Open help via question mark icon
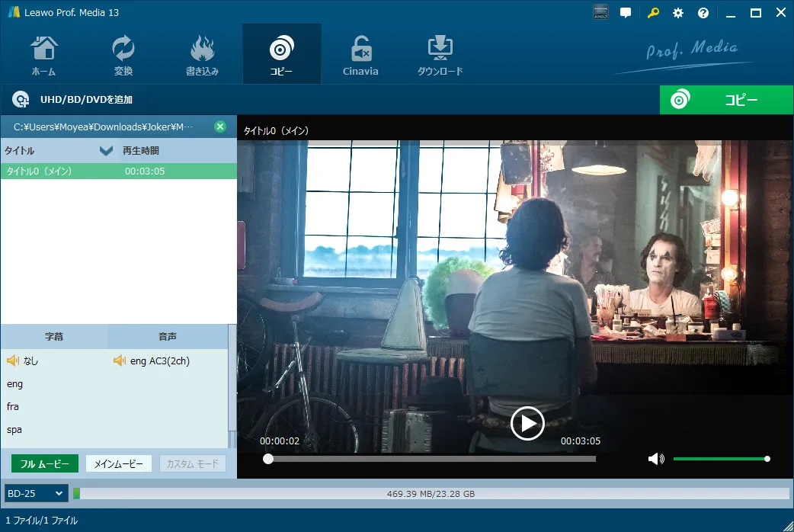The image size is (794, 532). (x=703, y=13)
